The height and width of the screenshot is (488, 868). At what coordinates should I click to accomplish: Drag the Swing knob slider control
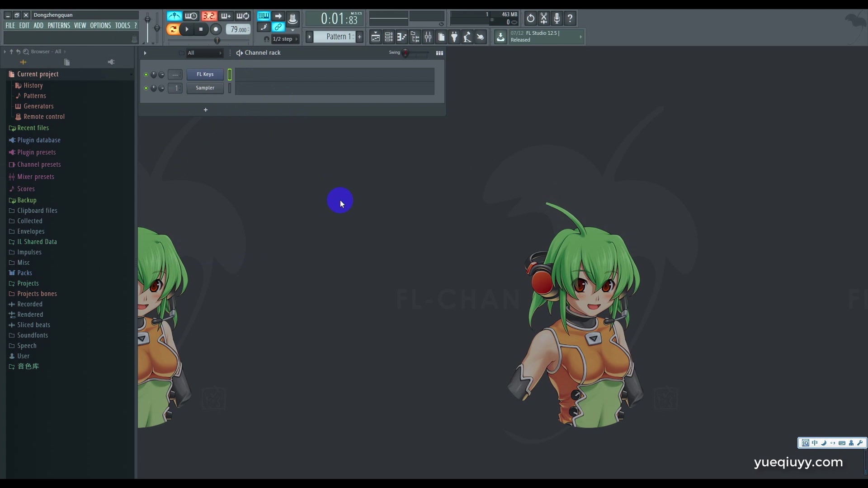[406, 53]
